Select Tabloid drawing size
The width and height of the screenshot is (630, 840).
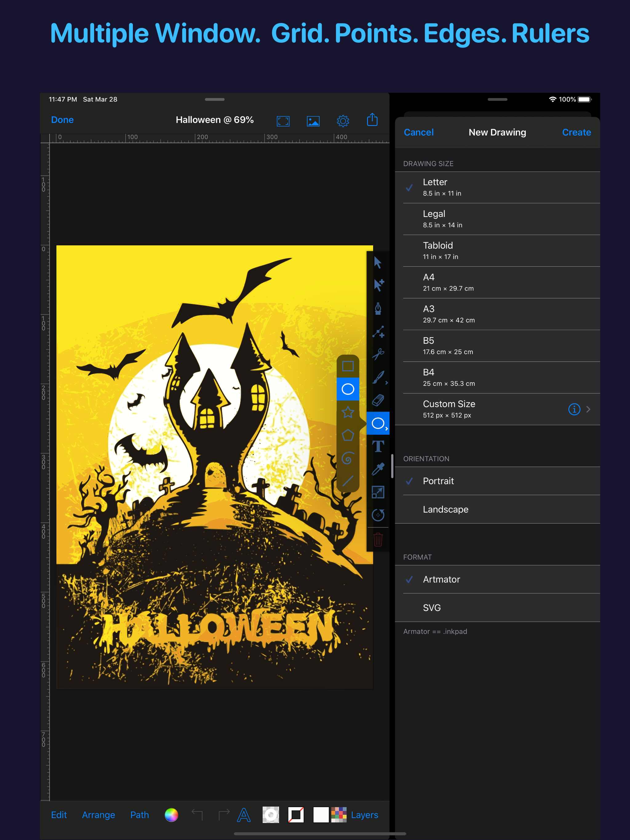click(497, 251)
